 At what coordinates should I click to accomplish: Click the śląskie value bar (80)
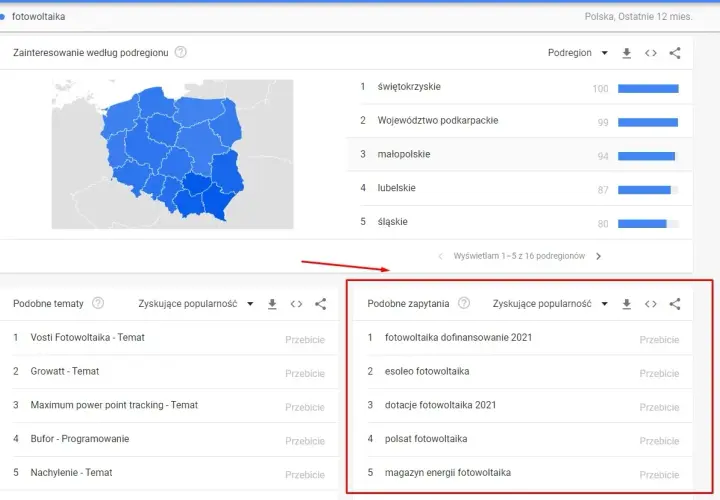[x=648, y=224]
